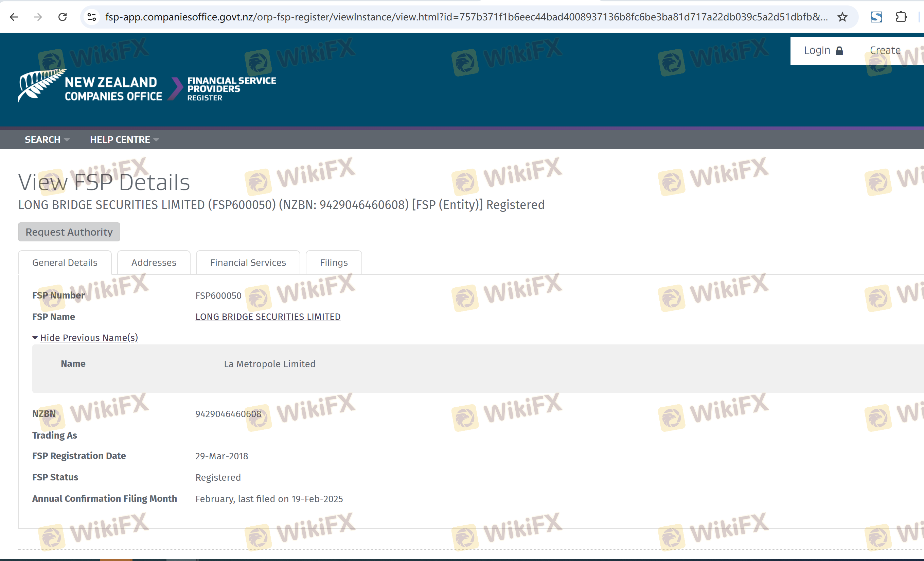Click the blue extension icon in toolbar
The image size is (924, 561).
click(x=876, y=17)
